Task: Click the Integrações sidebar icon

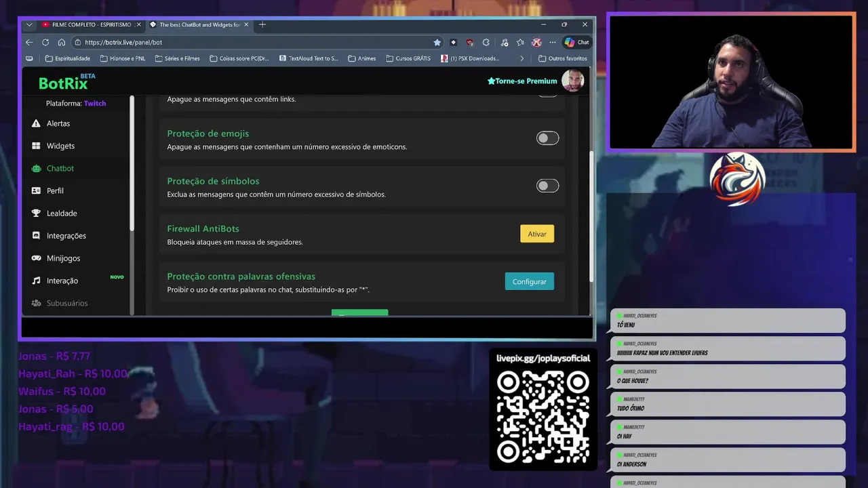Action: tap(36, 235)
